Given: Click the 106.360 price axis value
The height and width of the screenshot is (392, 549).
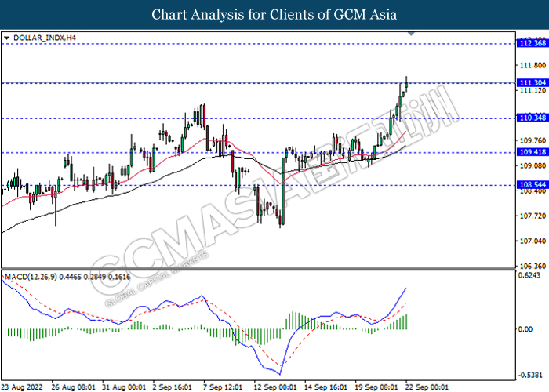Looking at the screenshot, I should [x=533, y=267].
